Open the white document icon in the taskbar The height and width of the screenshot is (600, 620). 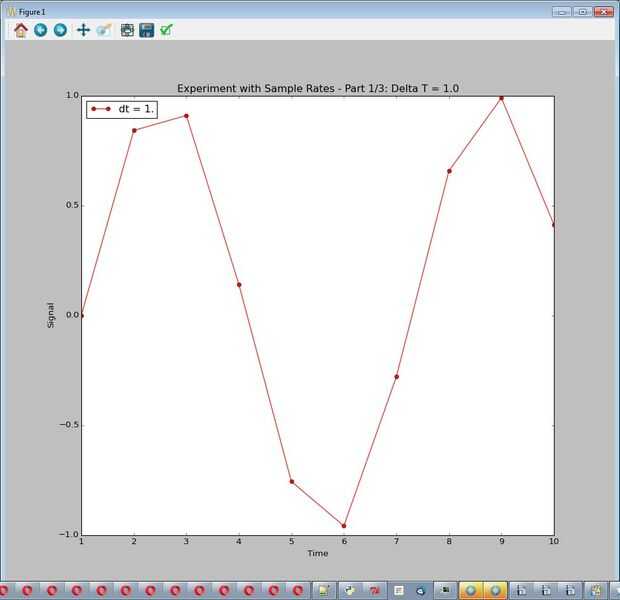point(399,591)
